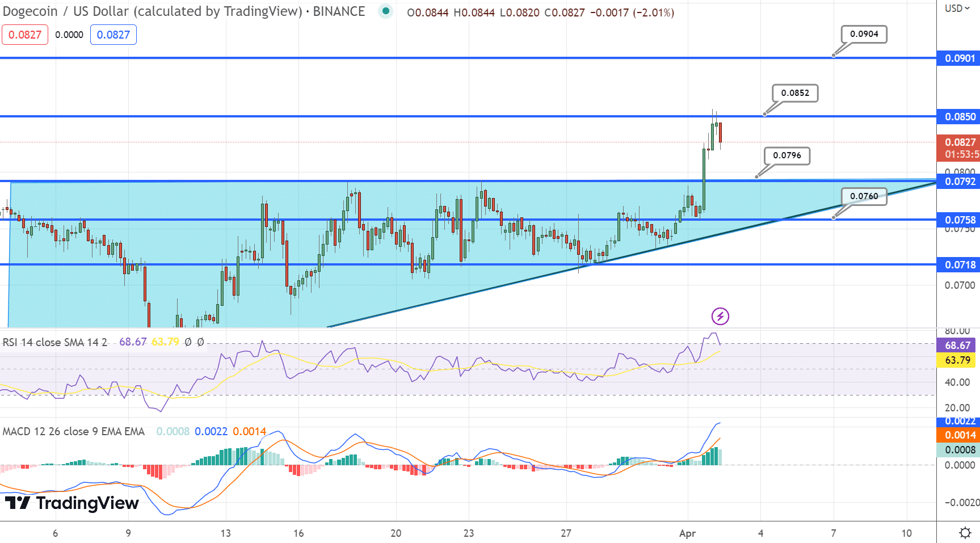Click the Apr date label on time axis
Screen dimensions: 980x543
[687, 533]
